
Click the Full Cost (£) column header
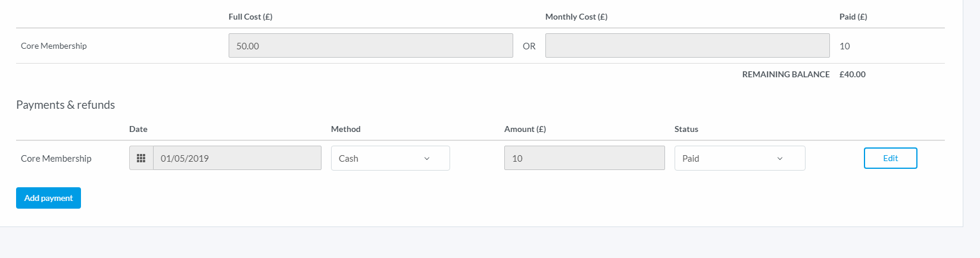pyautogui.click(x=251, y=17)
